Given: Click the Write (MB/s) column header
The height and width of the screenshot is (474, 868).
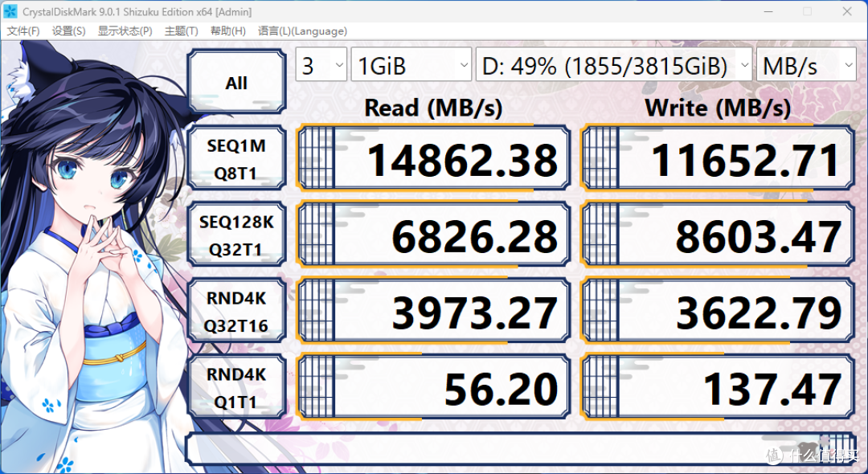Looking at the screenshot, I should [x=718, y=108].
